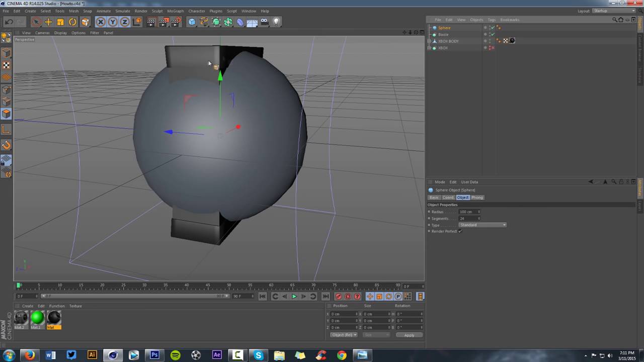Viewport: 644px width, 362px height.
Task: Open the spline pen tools icon
Action: (204, 22)
